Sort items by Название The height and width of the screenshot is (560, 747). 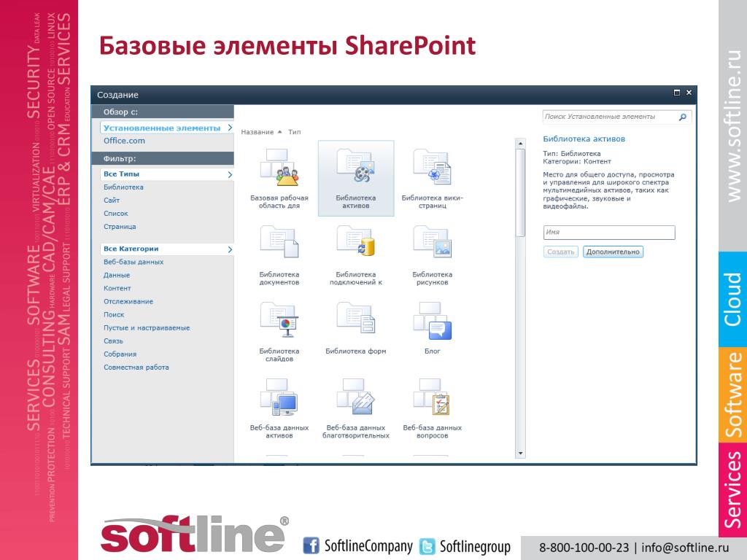(x=258, y=132)
